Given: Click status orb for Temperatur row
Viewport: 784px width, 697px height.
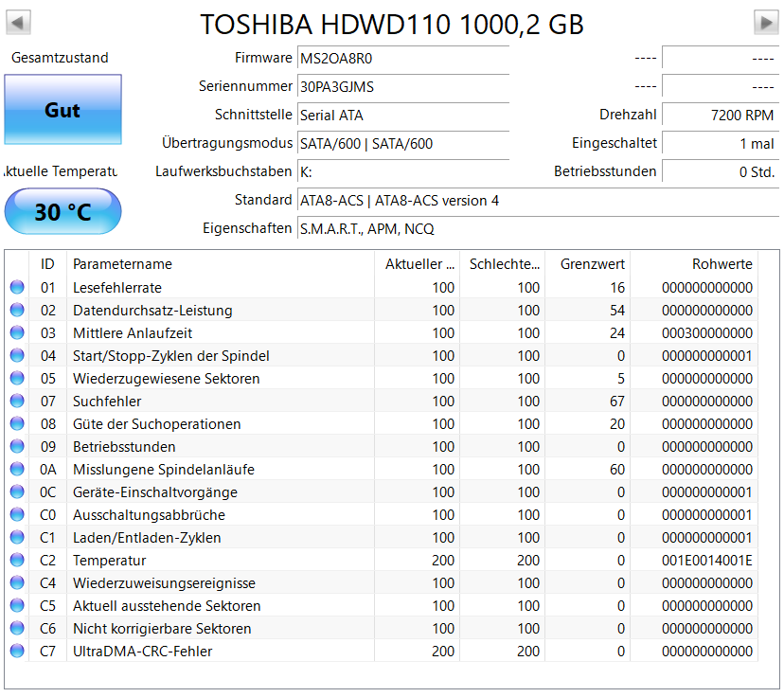Looking at the screenshot, I should (17, 560).
